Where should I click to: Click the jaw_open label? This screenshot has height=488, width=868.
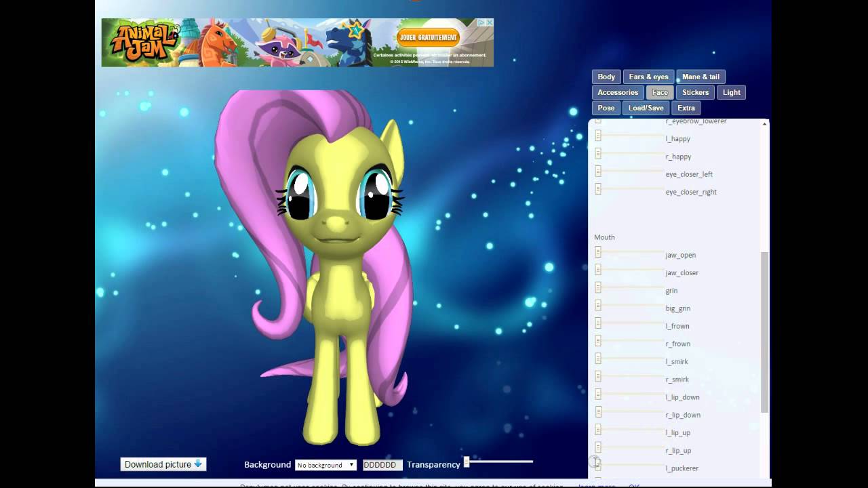(x=681, y=256)
